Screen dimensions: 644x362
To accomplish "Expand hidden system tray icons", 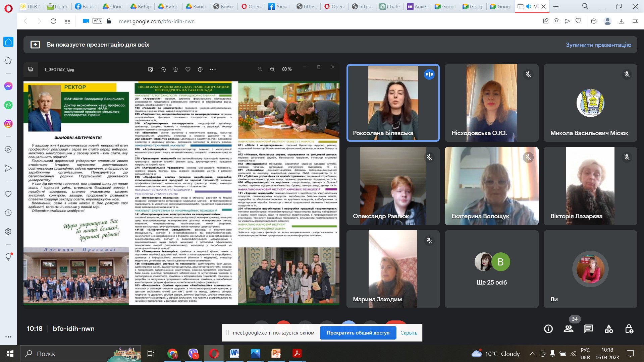I will (x=532, y=354).
